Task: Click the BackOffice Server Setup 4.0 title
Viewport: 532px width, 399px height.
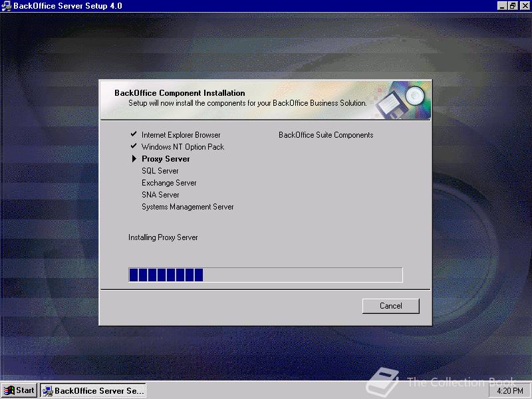Action: pyautogui.click(x=68, y=6)
